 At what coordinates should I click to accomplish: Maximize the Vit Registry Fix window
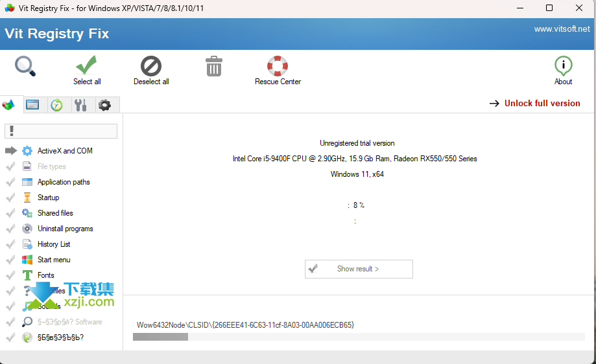tap(549, 8)
